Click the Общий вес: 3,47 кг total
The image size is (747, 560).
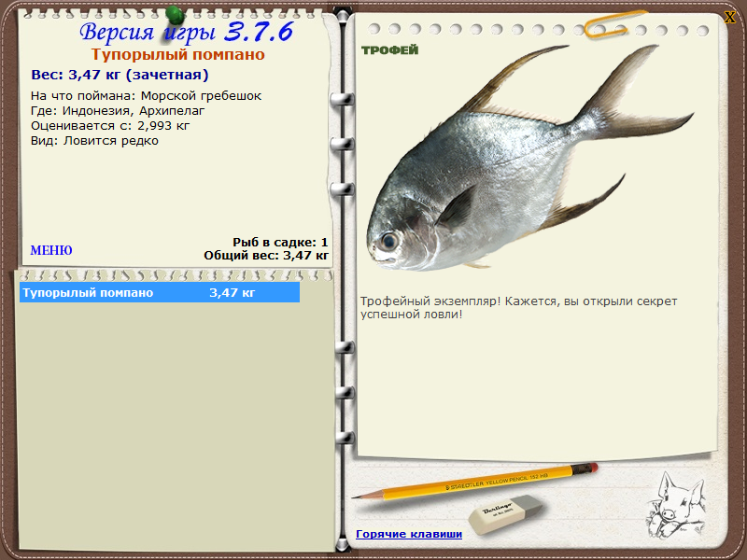(266, 256)
